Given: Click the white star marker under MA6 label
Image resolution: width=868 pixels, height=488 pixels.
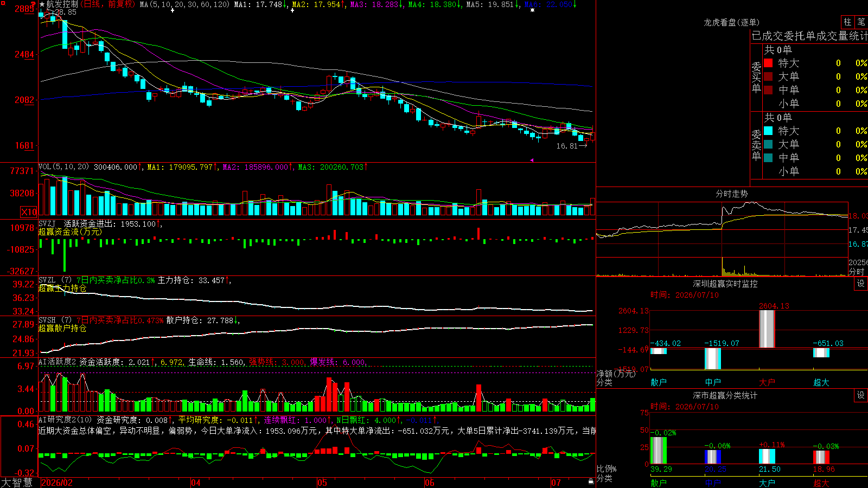Looking at the screenshot, I should click(x=532, y=10).
